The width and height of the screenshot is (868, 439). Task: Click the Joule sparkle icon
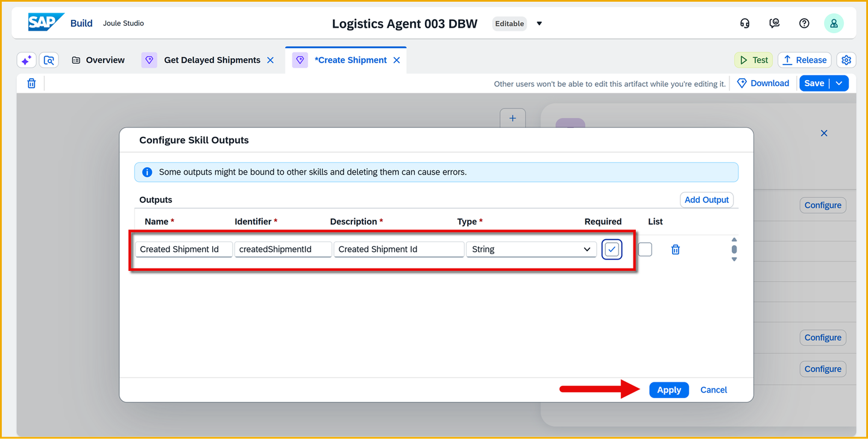[27, 60]
